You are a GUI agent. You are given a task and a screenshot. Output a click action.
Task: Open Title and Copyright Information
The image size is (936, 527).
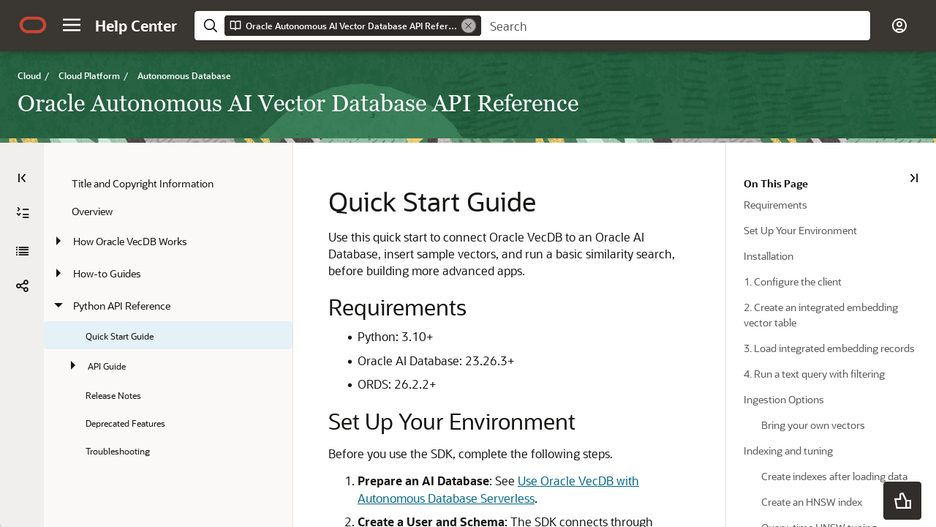tap(142, 184)
